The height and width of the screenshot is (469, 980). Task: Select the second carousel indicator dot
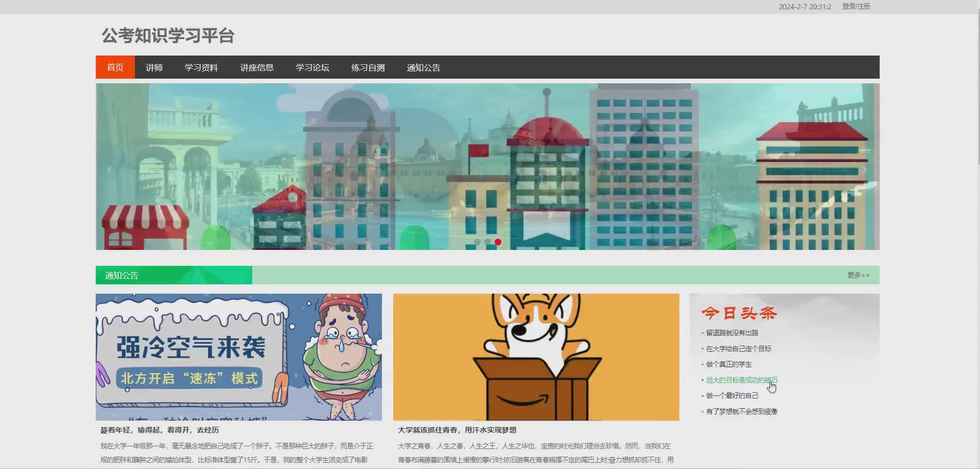coord(487,241)
